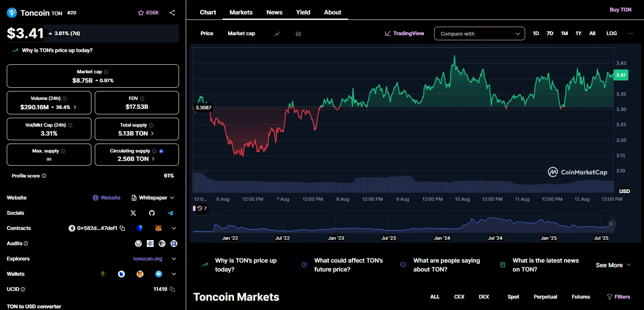The image size is (644, 310).
Task: Select the 7D time range
Action: coord(550,33)
